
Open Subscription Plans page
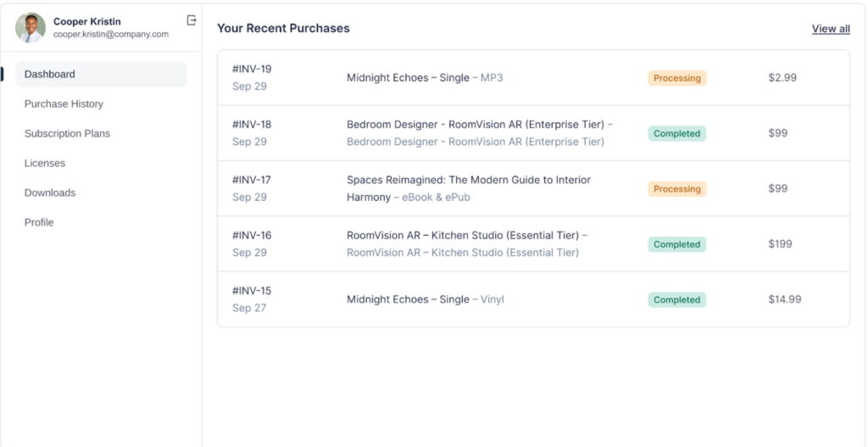pos(67,134)
